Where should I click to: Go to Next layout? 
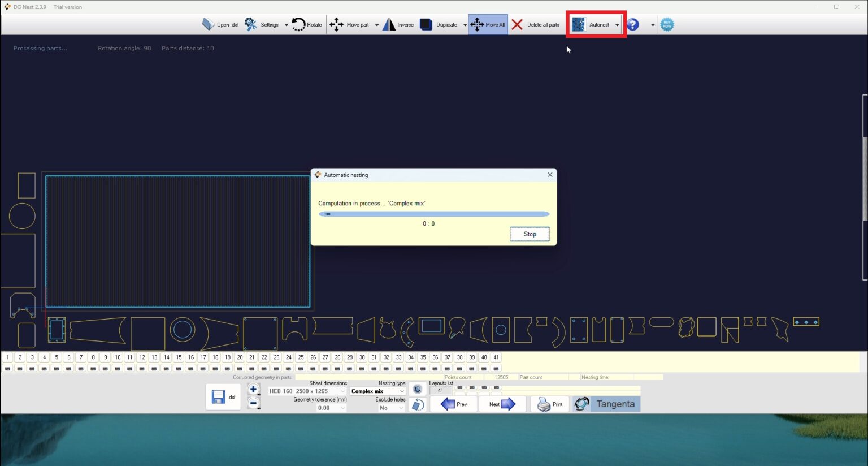[x=502, y=404]
